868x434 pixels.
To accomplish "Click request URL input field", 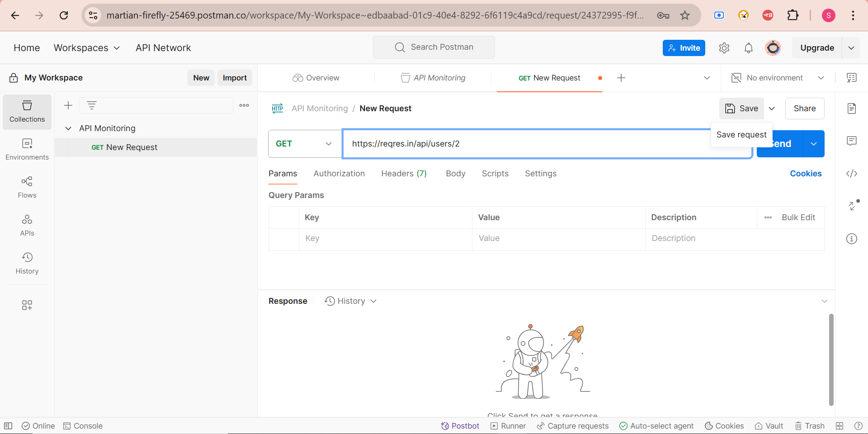I will tap(547, 144).
